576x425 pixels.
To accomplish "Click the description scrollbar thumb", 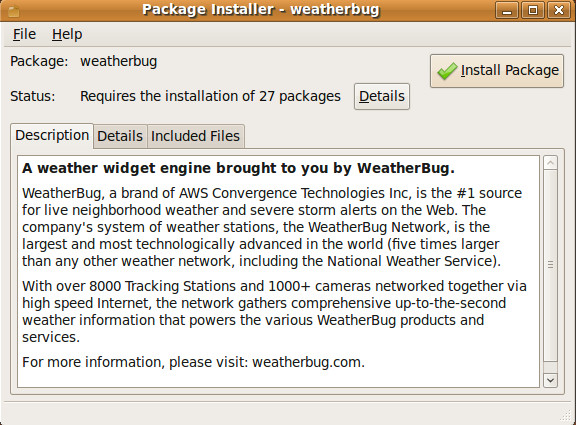I will 550,265.
